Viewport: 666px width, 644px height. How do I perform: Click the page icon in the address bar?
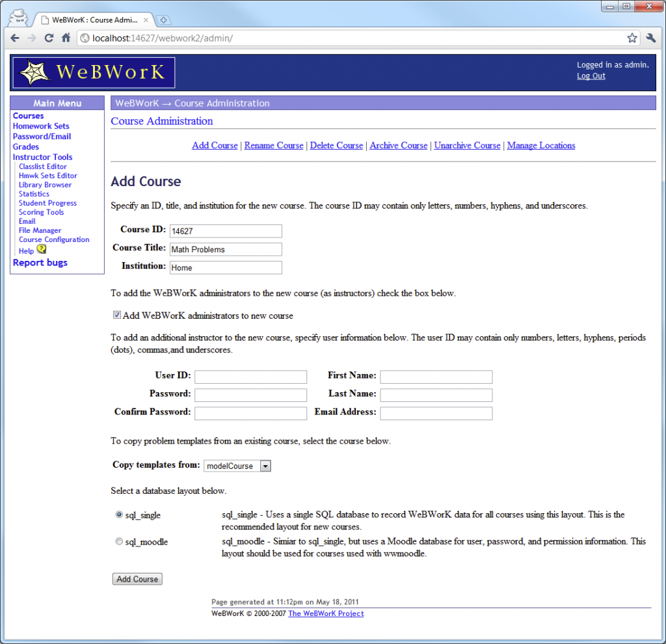[x=84, y=38]
